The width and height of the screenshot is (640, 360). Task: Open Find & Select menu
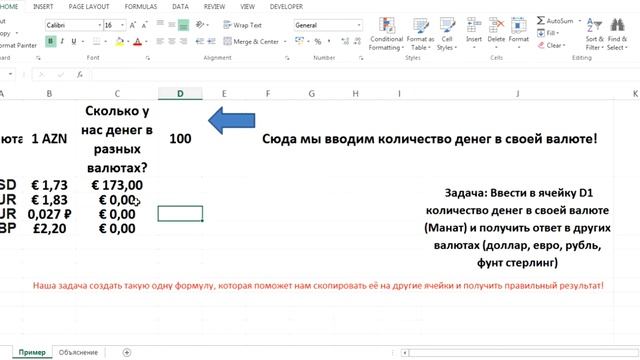pos(617,34)
